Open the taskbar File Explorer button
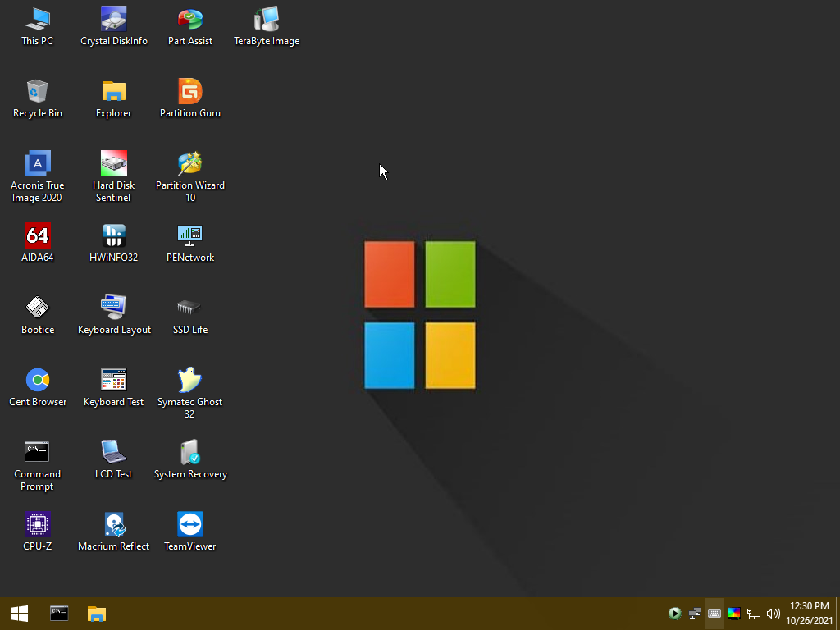This screenshot has height=630, width=840. 97,614
